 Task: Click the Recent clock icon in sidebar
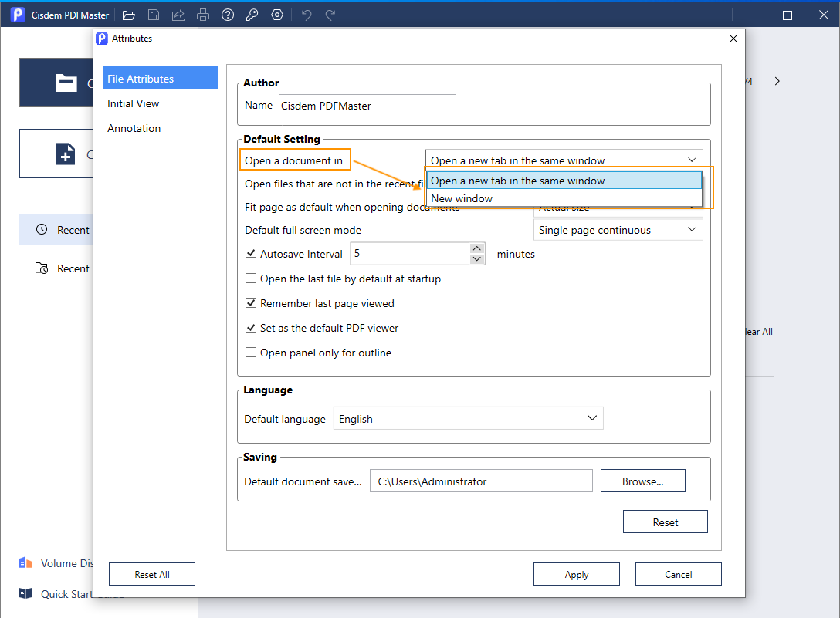coord(42,230)
